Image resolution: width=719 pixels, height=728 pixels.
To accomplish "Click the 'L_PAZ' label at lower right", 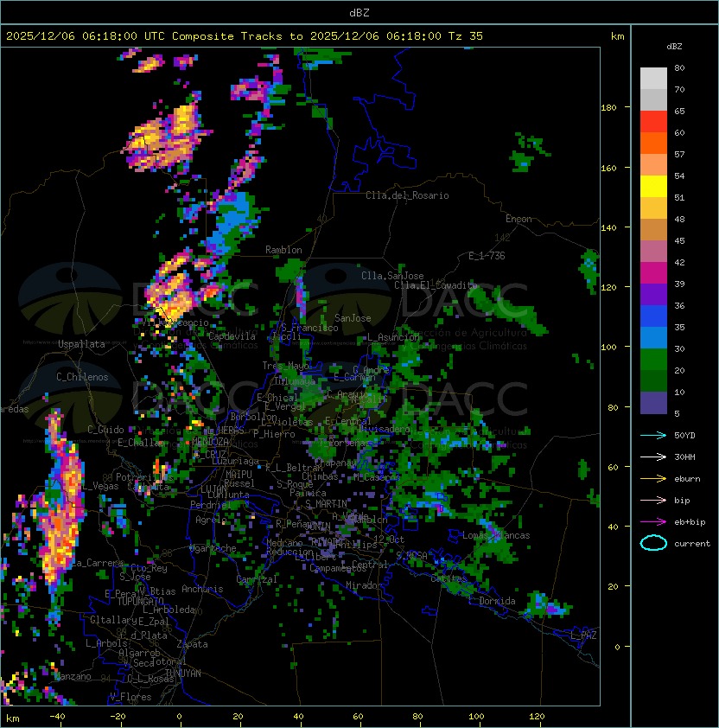I will 583,635.
